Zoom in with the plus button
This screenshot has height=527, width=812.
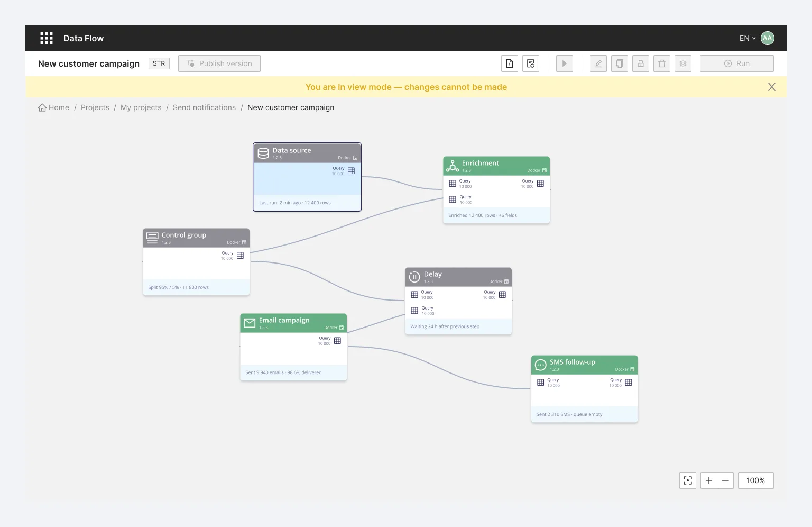click(709, 480)
